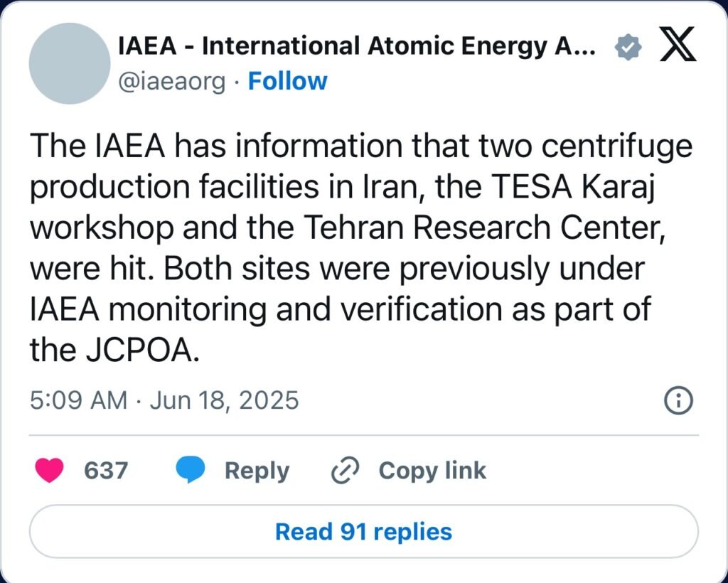Open the 5:09 AM time link
728x583 pixels.
point(78,400)
